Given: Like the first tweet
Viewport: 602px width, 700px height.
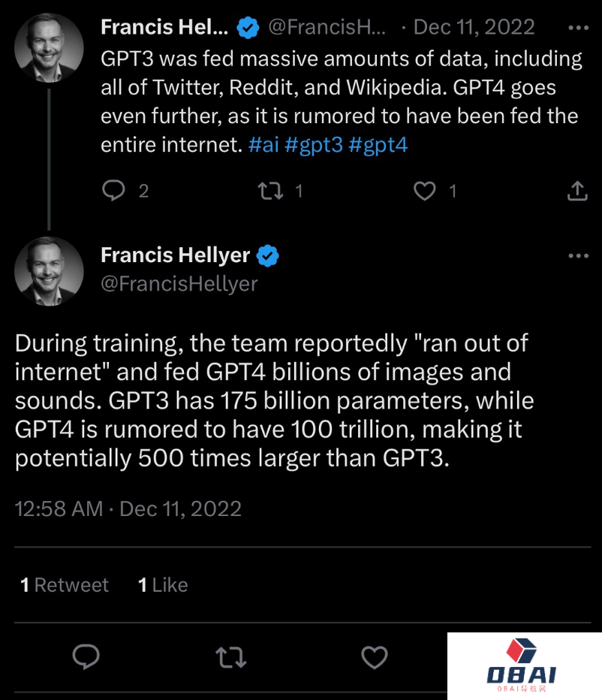Looking at the screenshot, I should point(425,191).
